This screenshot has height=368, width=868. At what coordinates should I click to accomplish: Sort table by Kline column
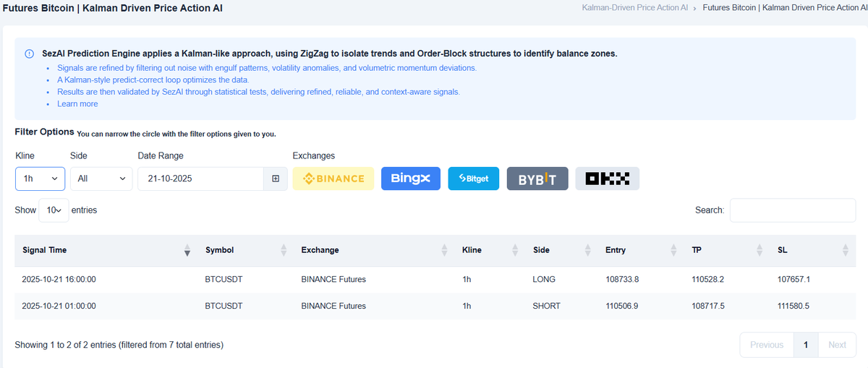pos(490,250)
